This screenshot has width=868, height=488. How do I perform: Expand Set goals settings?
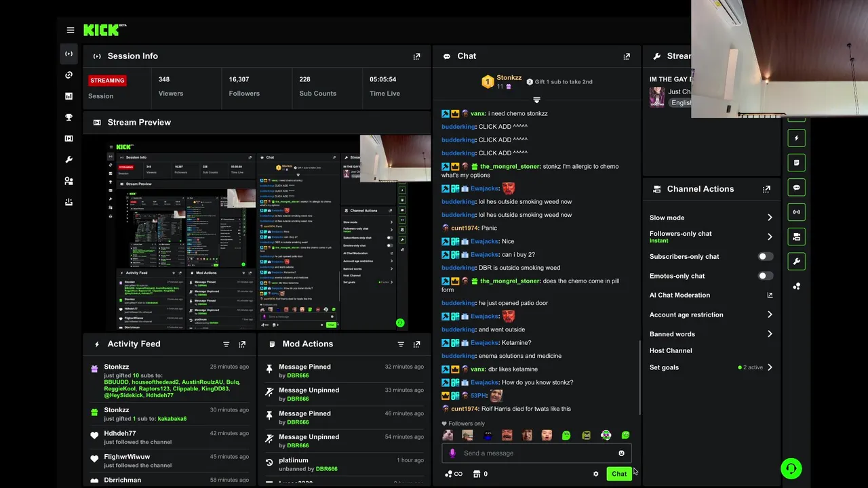tap(770, 367)
